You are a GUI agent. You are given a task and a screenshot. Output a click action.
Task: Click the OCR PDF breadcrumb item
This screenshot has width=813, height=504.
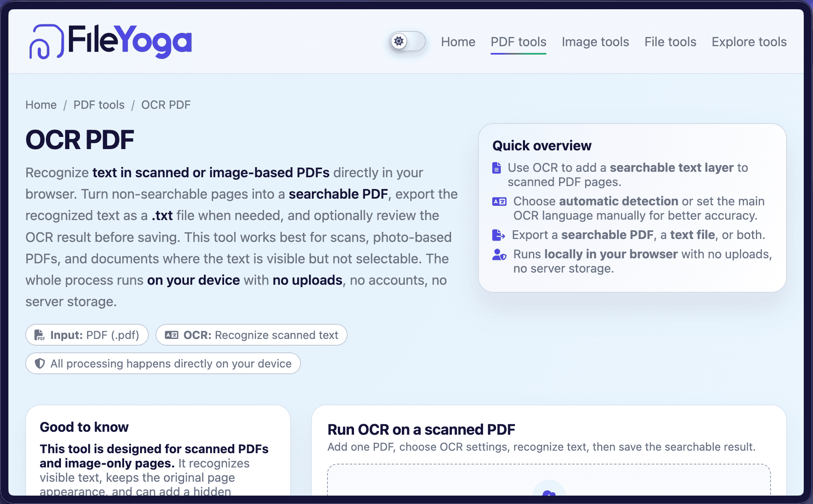pos(166,105)
